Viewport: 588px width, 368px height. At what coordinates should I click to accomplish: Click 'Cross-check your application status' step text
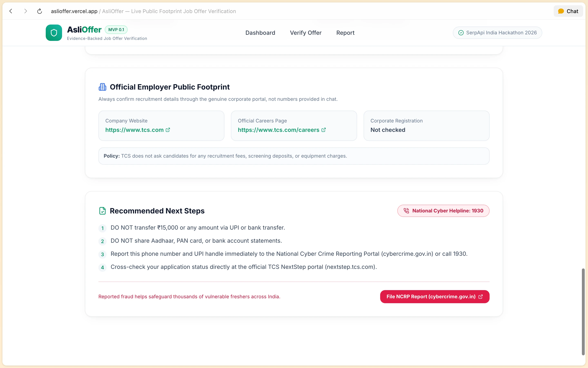tap(244, 267)
